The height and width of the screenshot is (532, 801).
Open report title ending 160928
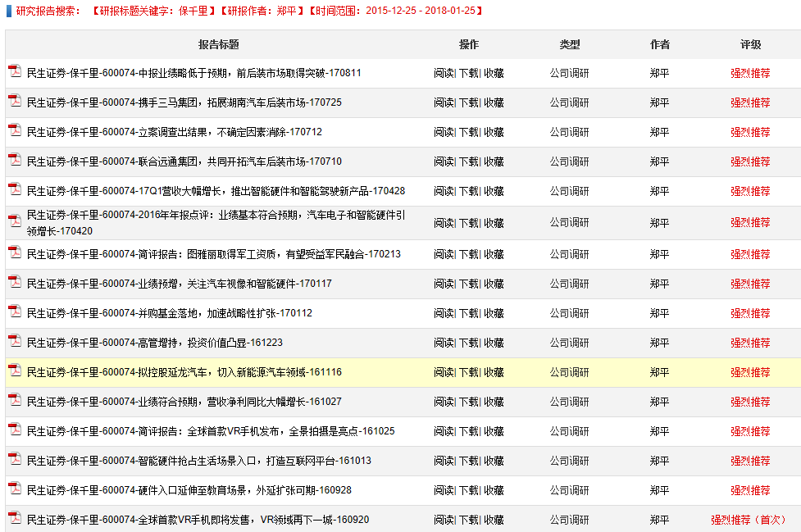(x=189, y=491)
